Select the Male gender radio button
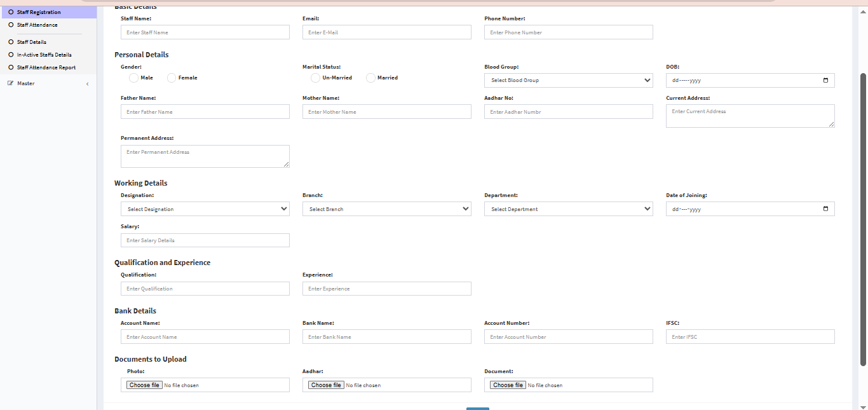This screenshot has height=410, width=868. pyautogui.click(x=133, y=78)
